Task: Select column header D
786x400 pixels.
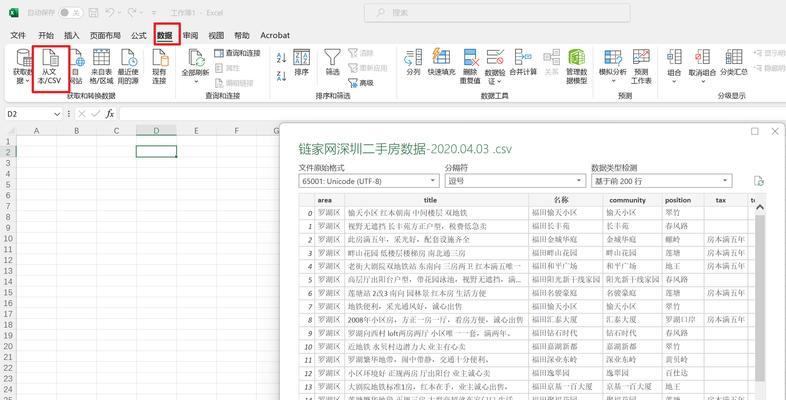Action: tap(156, 131)
